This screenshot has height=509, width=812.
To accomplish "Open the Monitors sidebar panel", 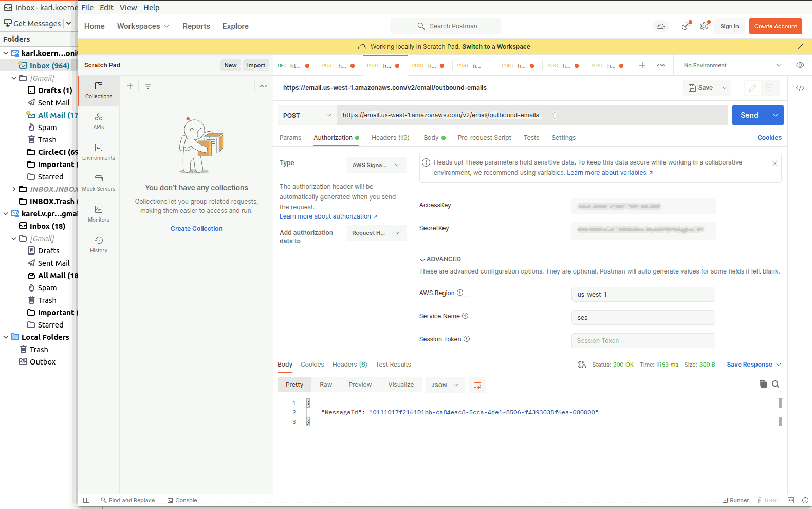I will [99, 213].
